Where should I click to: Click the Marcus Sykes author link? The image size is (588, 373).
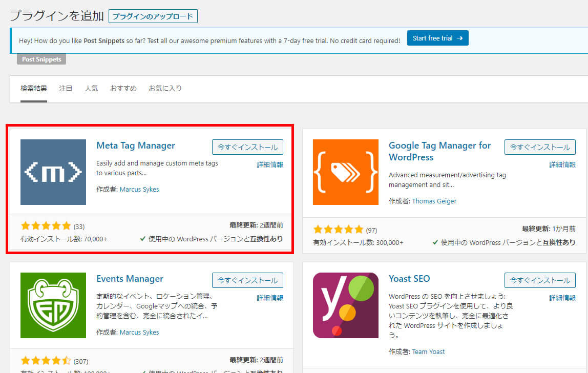coord(139,189)
